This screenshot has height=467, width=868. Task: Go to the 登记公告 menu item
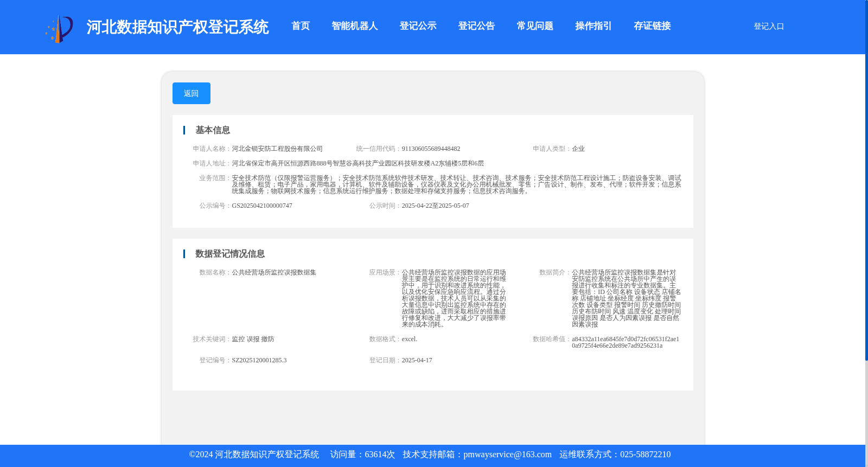pyautogui.click(x=476, y=26)
